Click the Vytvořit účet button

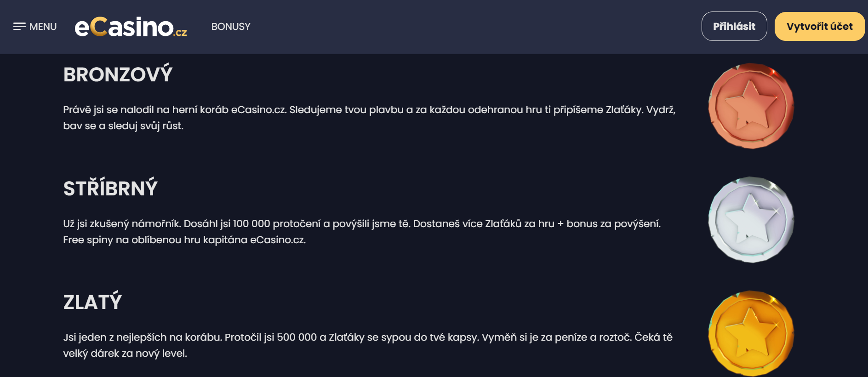[820, 26]
